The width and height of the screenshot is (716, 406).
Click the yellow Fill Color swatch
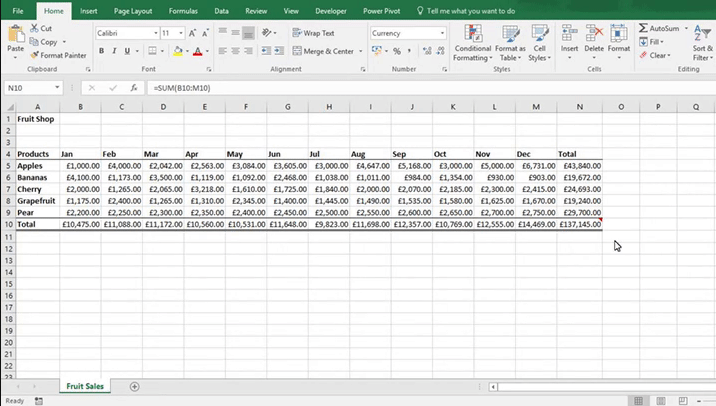tap(178, 51)
